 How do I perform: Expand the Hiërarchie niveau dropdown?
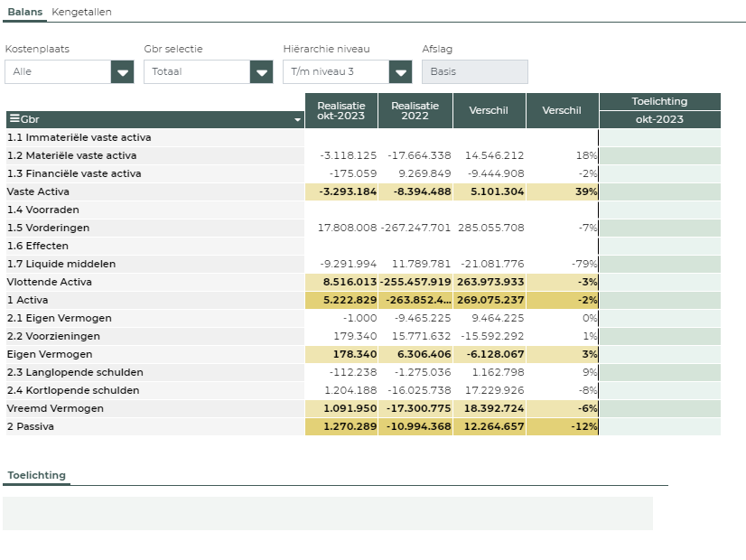point(400,72)
